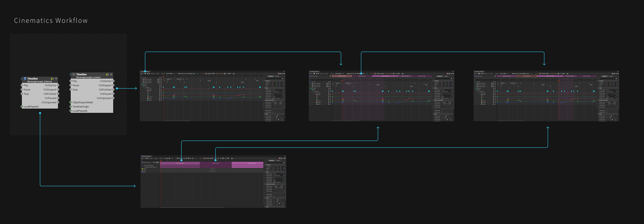This screenshot has height=224, width=644.
Task: Expand the dropdown arrow on WorkingExample_Editorial node
Action: tap(56, 79)
